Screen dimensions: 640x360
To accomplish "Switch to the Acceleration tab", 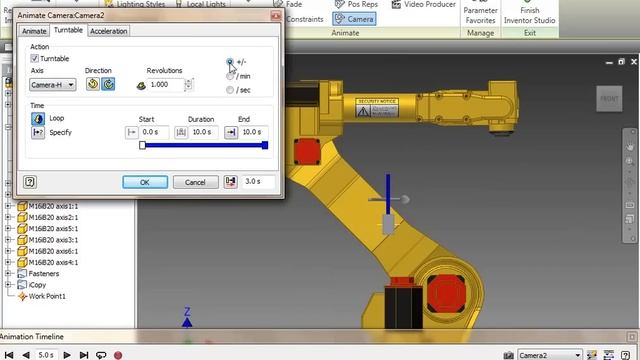I will 109,31.
